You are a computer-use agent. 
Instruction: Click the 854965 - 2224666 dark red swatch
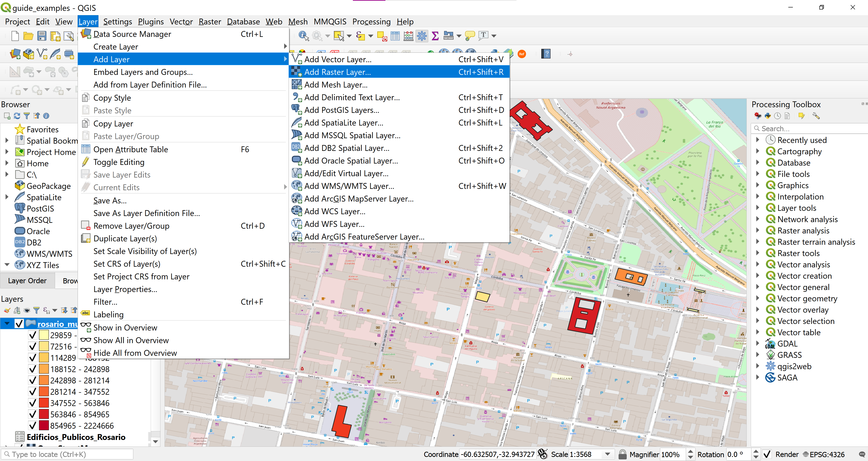point(44,426)
